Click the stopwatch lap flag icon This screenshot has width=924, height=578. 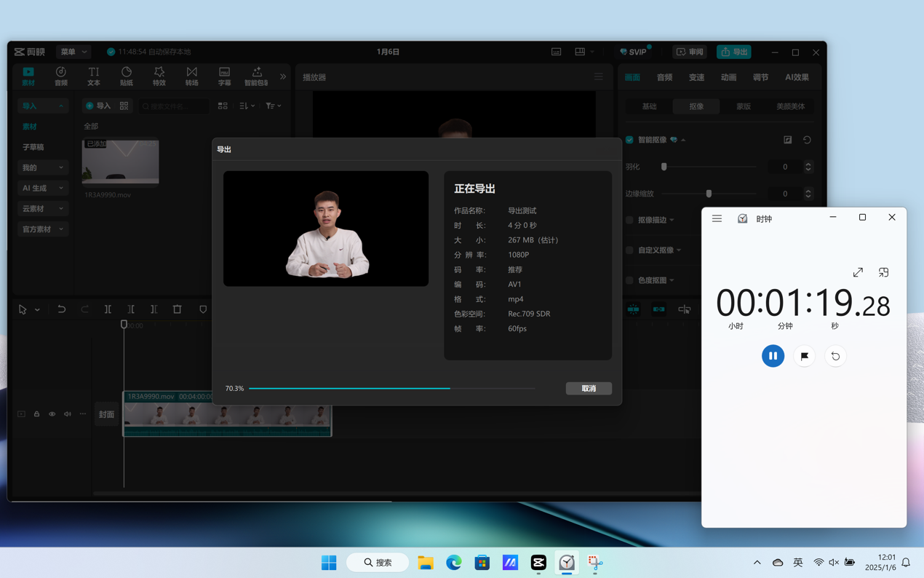[x=804, y=356]
